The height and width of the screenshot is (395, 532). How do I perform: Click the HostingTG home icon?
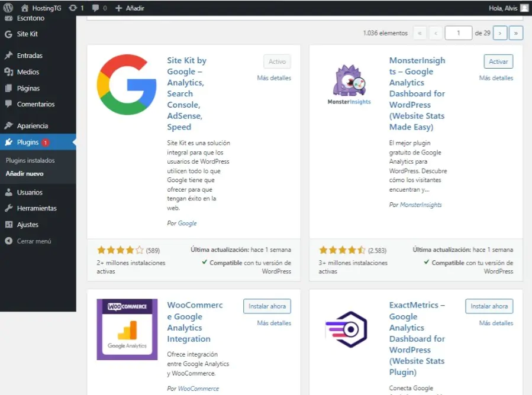[24, 8]
